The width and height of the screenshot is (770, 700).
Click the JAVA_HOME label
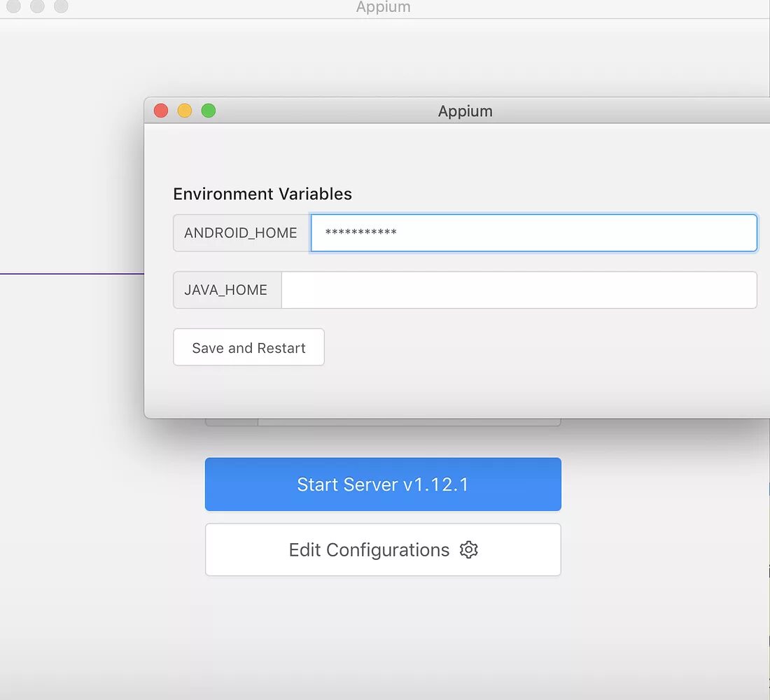[x=226, y=290]
